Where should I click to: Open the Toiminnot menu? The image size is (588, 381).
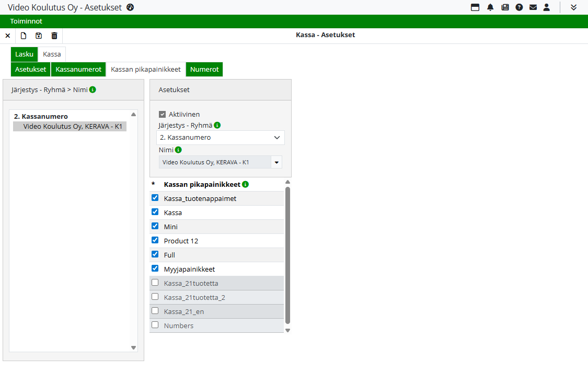click(26, 21)
